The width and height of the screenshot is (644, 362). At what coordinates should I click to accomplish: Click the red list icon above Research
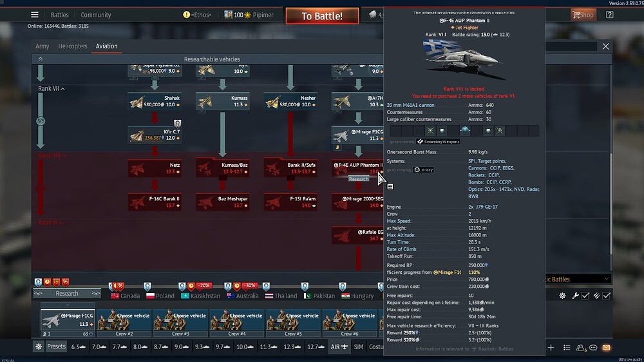coord(56,282)
